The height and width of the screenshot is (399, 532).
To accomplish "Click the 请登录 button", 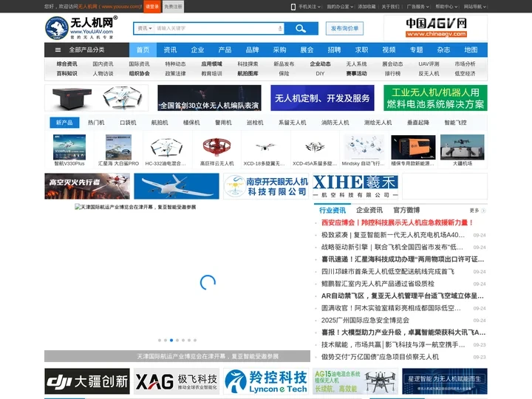I will click(152, 7).
